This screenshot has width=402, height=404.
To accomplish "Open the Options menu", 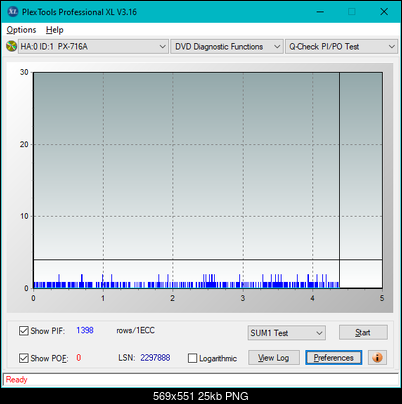I will pyautogui.click(x=21, y=30).
